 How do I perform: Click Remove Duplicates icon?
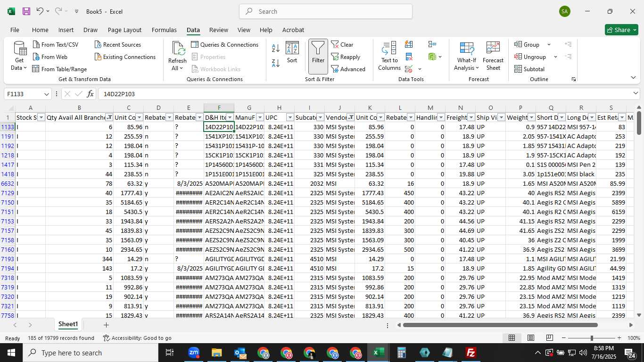409,57
